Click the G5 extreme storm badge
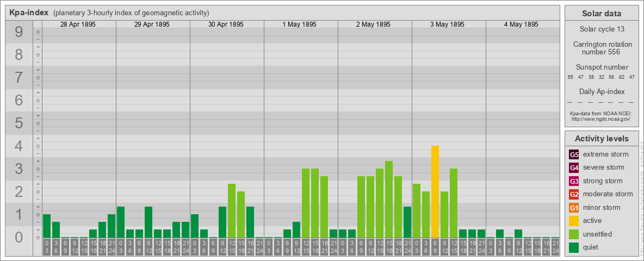644x261 pixels. point(574,154)
